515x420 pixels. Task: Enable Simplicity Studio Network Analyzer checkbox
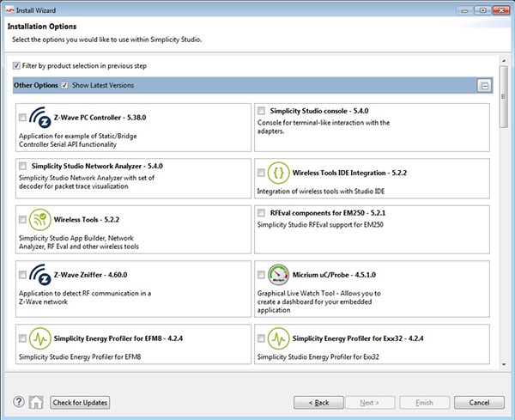(x=22, y=166)
